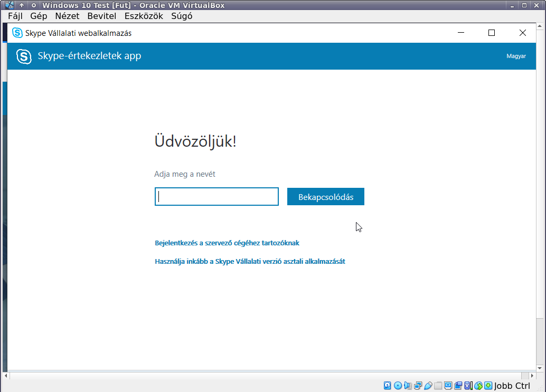Click the display settings status icon

click(x=448, y=385)
